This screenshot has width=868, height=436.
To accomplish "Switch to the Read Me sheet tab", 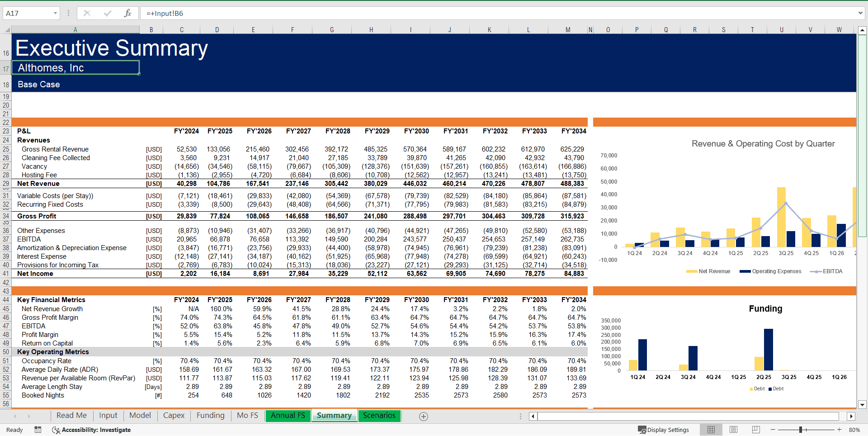I will (71, 415).
